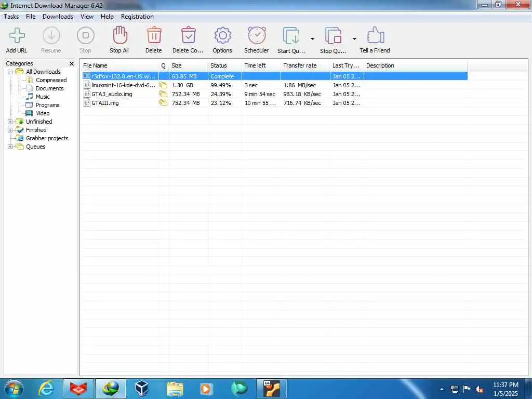Sort by Transfer rate column header
Image resolution: width=532 pixels, height=399 pixels.
click(305, 65)
